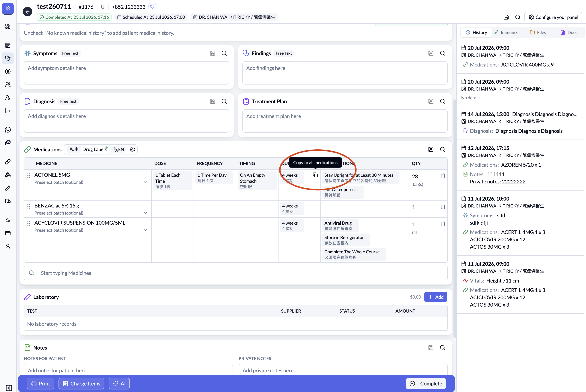586x392 pixels.
Task: Expand batch dropdown for ACYCLOVIR SUSPENSION
Action: (x=145, y=230)
